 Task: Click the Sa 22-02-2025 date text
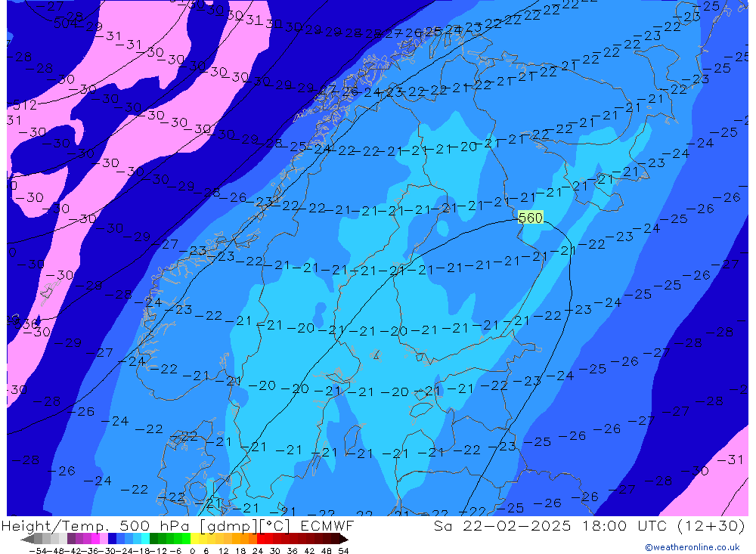click(502, 525)
